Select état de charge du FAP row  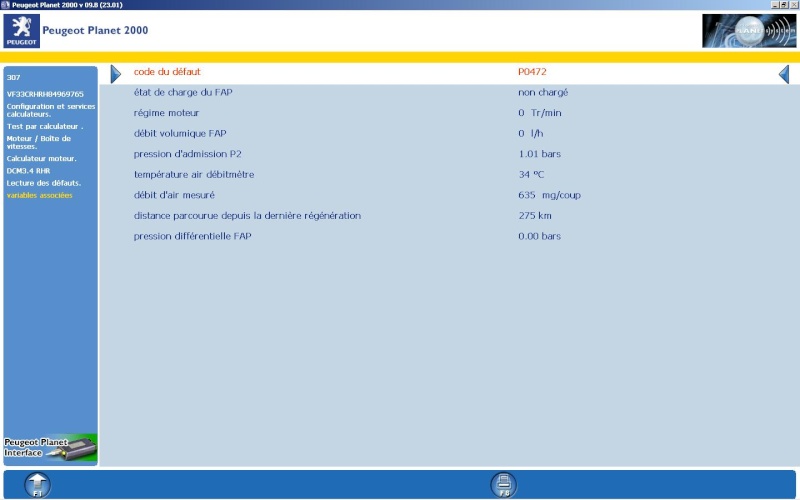(449, 92)
